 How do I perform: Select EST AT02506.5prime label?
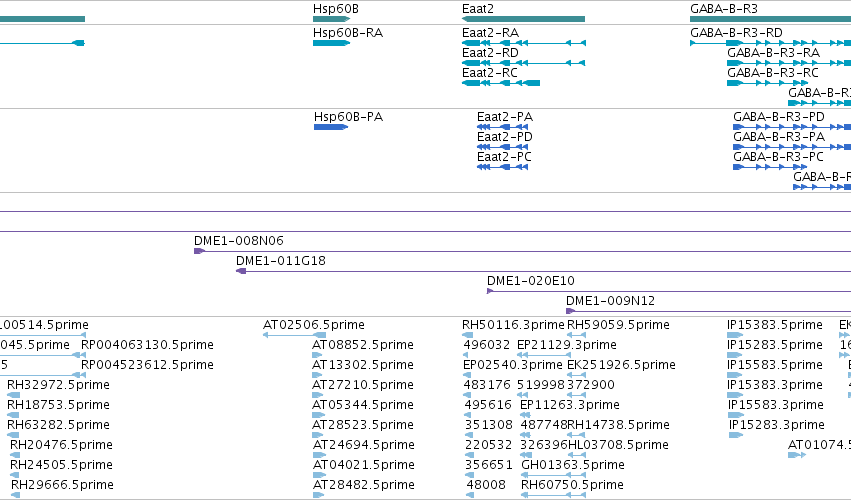(314, 325)
